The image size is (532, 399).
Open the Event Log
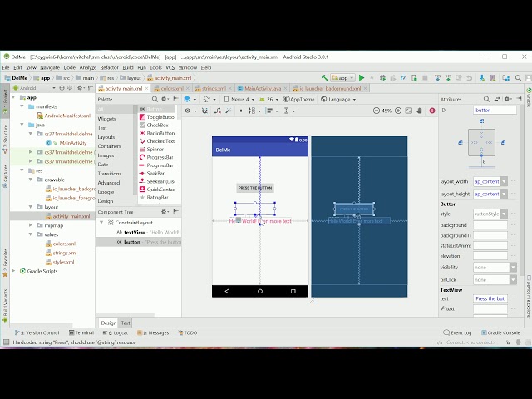pos(458,332)
